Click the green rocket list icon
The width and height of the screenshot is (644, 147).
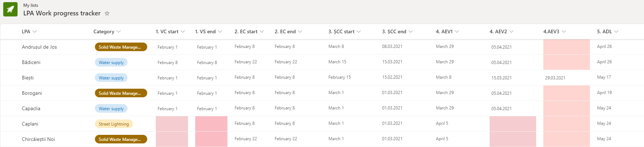(x=10, y=9)
